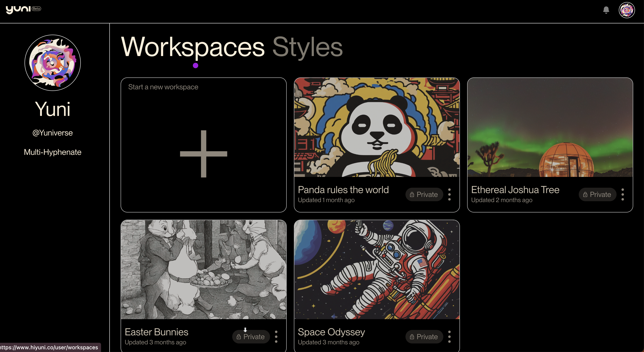
Task: Open the notifications bell
Action: point(606,10)
